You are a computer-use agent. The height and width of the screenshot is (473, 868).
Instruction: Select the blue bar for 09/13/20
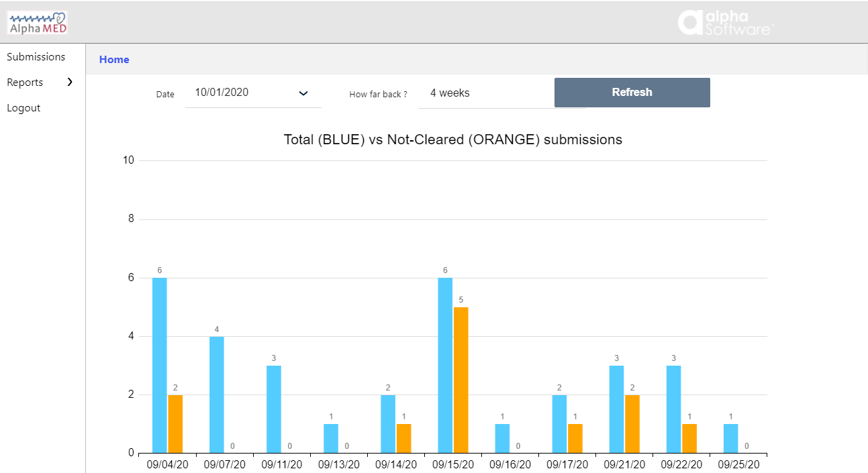coord(331,439)
